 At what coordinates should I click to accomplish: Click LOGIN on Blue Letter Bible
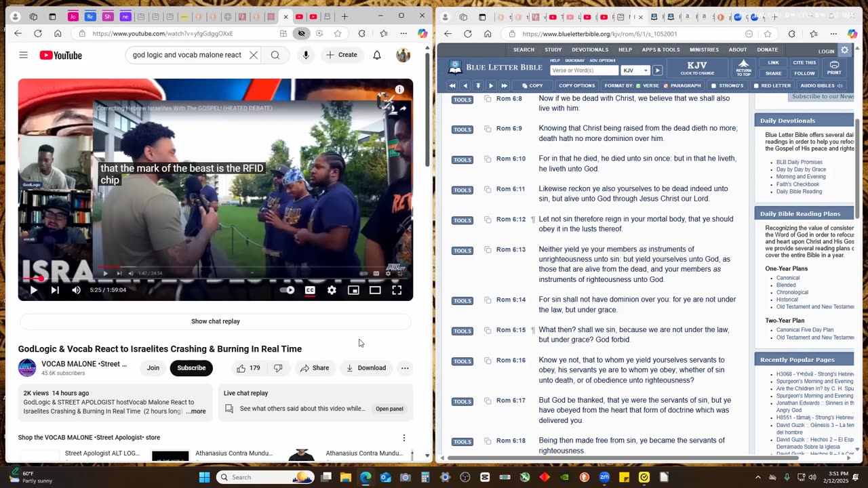[826, 52]
